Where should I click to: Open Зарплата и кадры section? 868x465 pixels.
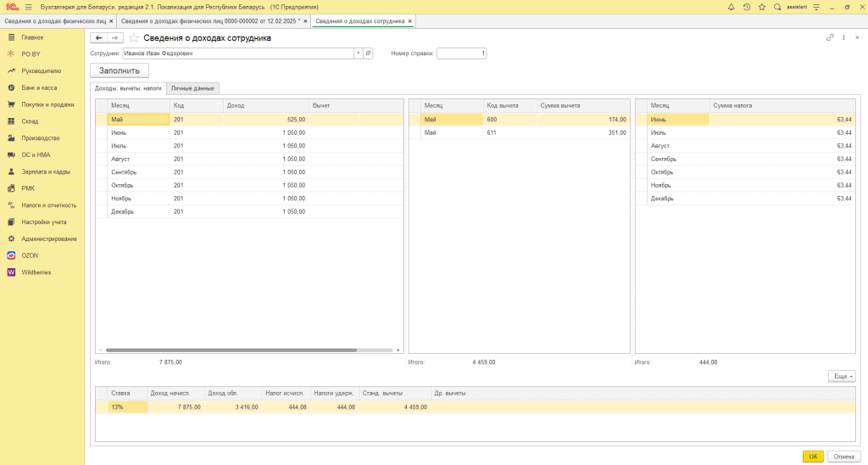point(46,171)
